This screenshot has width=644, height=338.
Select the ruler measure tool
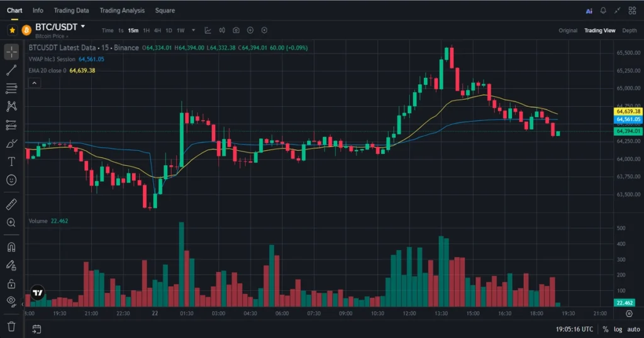click(x=11, y=204)
